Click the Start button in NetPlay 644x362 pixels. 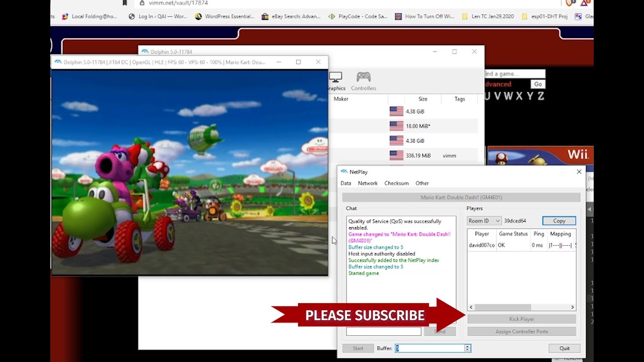358,348
